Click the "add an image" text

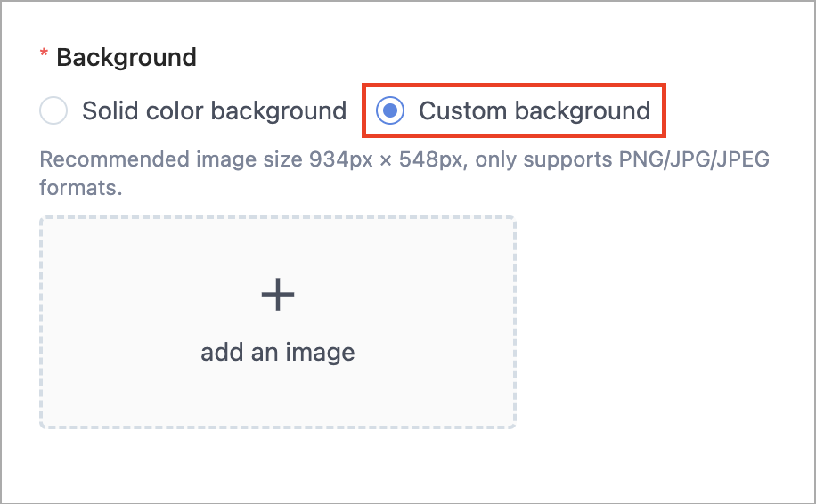pyautogui.click(x=278, y=352)
